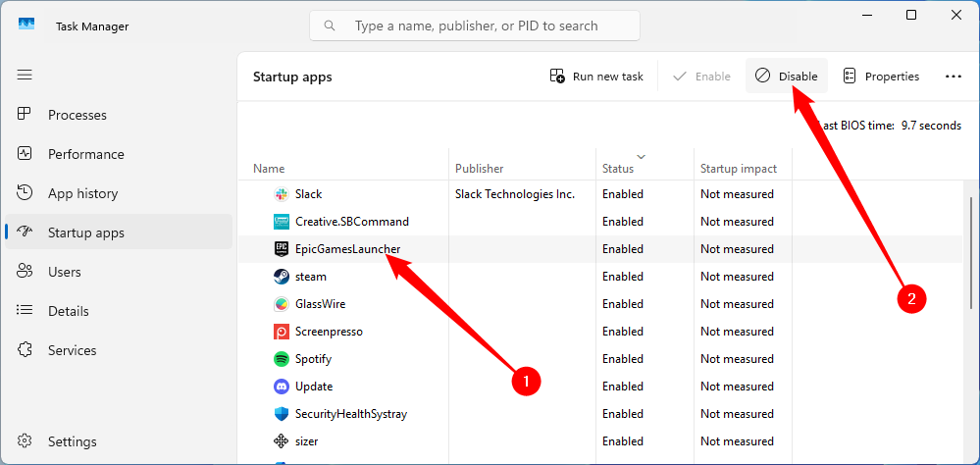Click the GlassWire app icon
980x465 pixels.
[282, 304]
